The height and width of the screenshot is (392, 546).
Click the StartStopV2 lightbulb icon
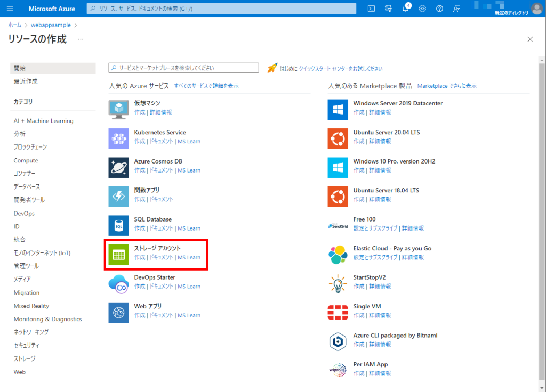tap(338, 283)
